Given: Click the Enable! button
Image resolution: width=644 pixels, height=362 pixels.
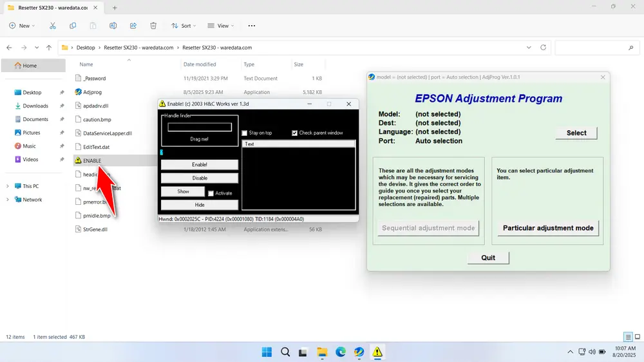Looking at the screenshot, I should (x=200, y=165).
